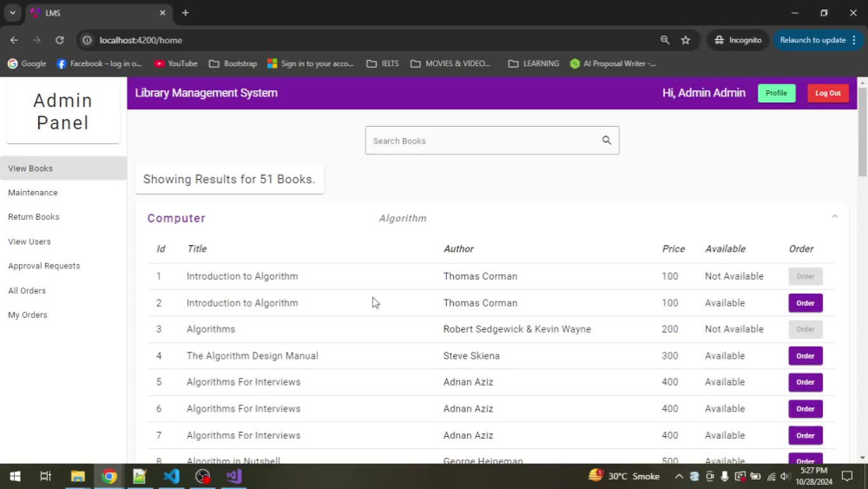Open the Google bookmark

click(x=27, y=63)
